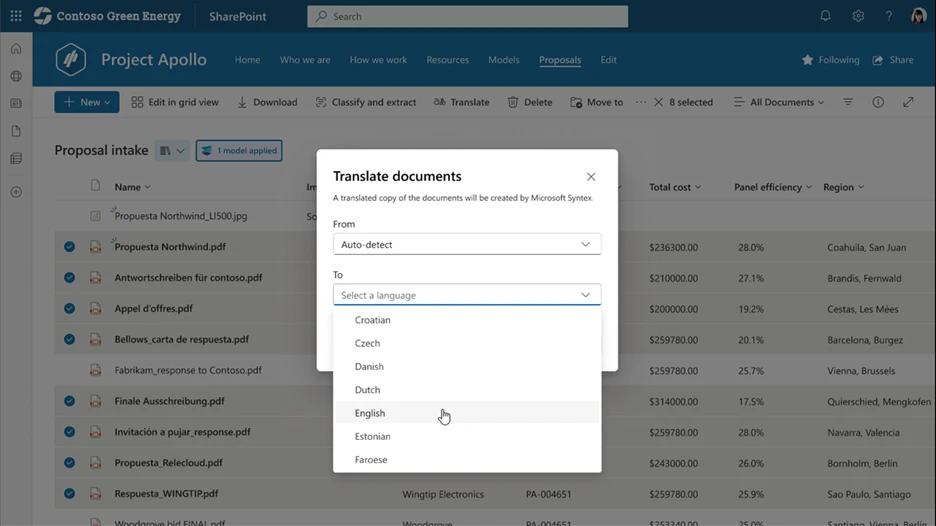Open the Models nav link
Screen dimensions: 936x526
click(503, 60)
